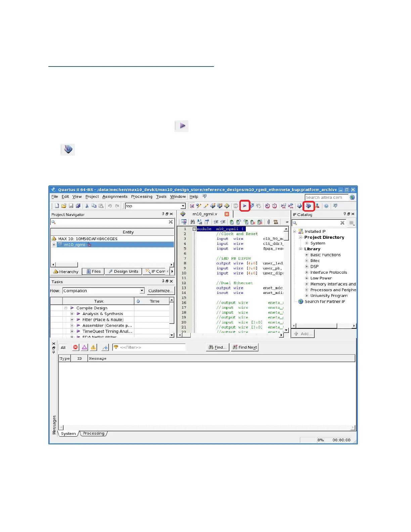Collapse the module code fold marker
The height and width of the screenshot is (532, 411).
[x=194, y=229]
